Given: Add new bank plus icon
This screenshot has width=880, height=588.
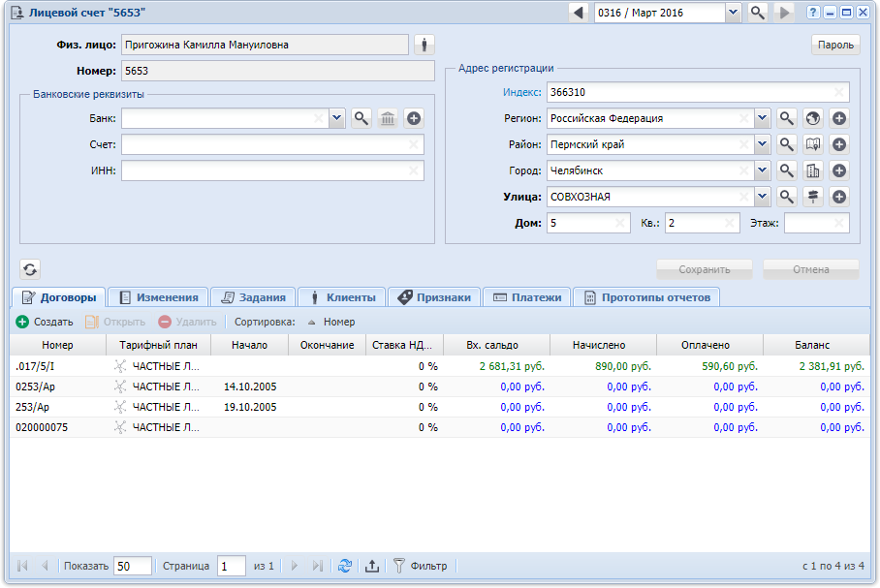Looking at the screenshot, I should [x=414, y=118].
